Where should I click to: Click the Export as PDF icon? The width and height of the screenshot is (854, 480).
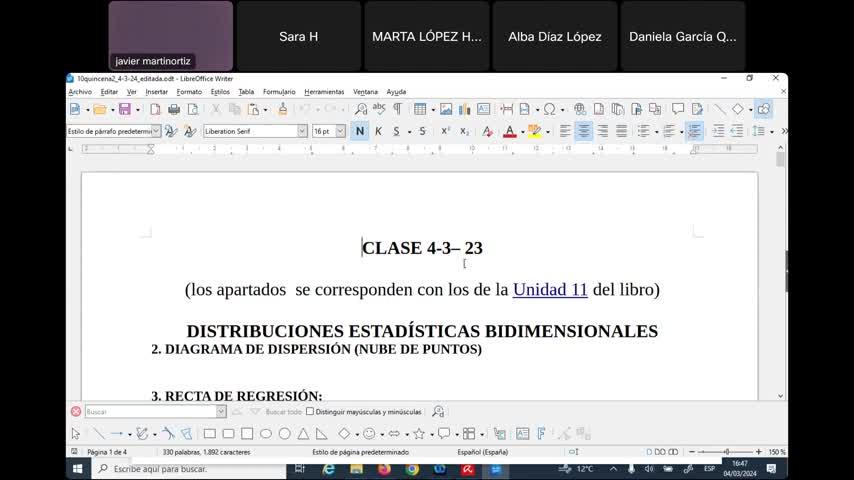[x=156, y=109]
